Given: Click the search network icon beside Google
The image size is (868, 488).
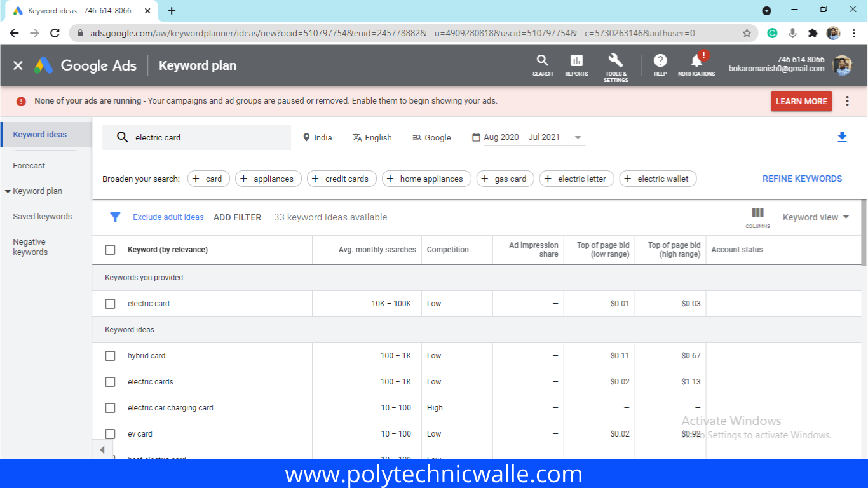Looking at the screenshot, I should [417, 137].
